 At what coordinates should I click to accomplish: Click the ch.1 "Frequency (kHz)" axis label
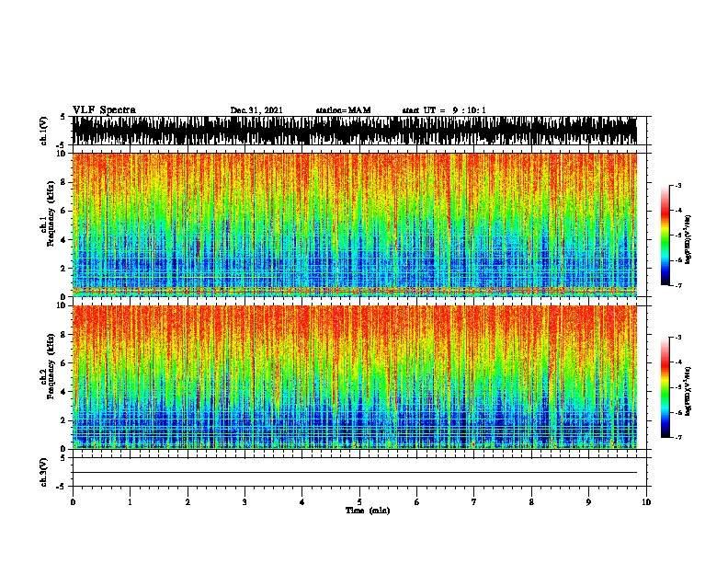(51, 214)
